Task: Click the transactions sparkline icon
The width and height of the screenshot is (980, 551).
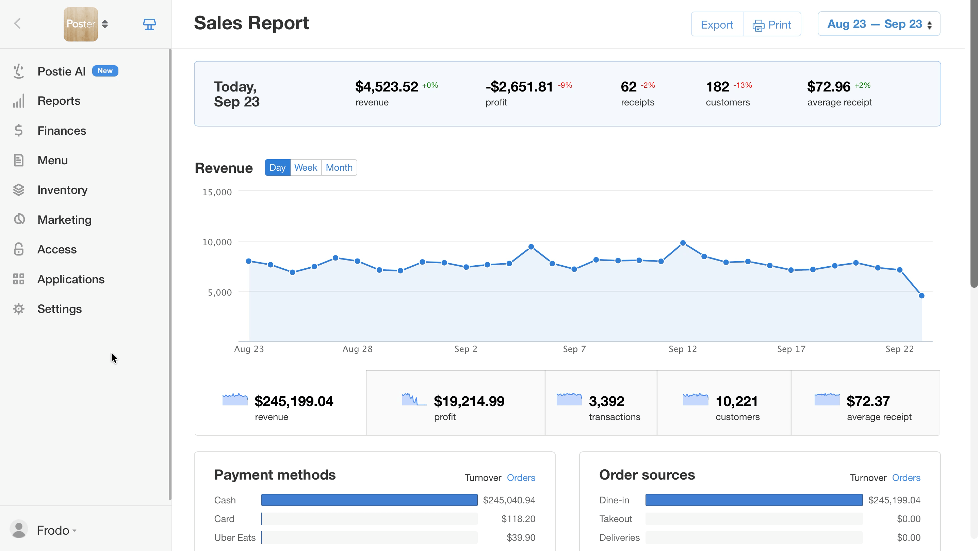Action: tap(569, 399)
